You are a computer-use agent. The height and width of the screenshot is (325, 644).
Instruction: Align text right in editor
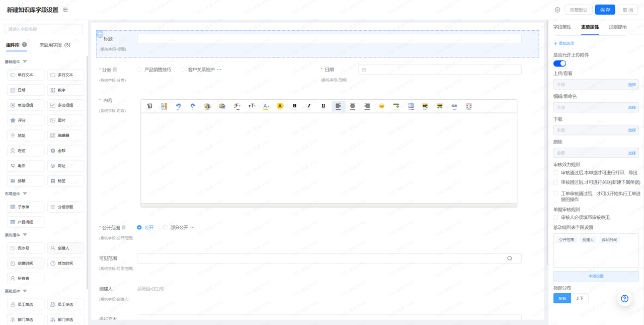coord(367,106)
